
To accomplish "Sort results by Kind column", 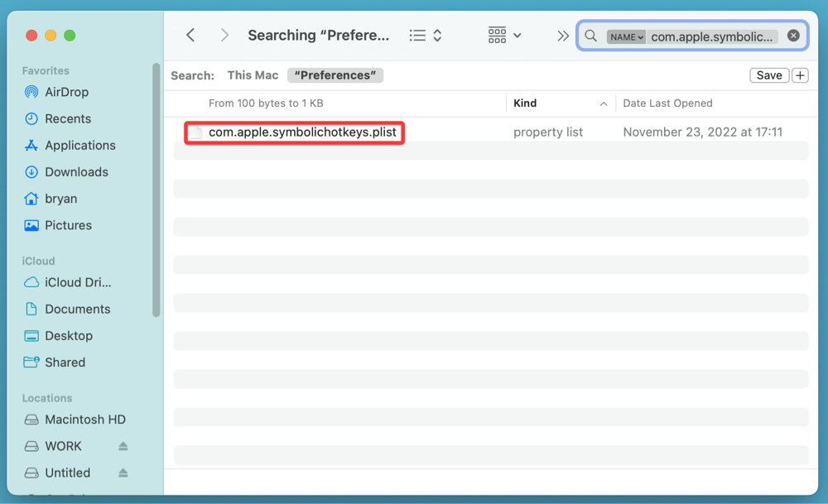I will pyautogui.click(x=525, y=103).
